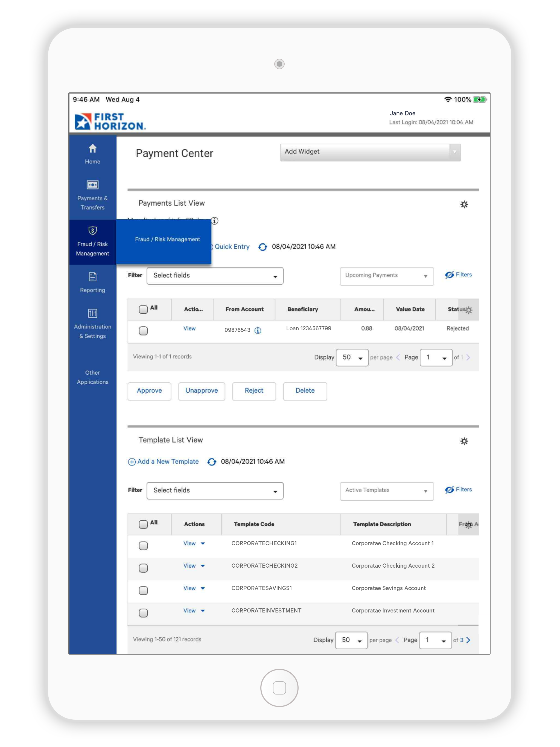Screen dimensions: 560x747
Task: Open payments table column settings gear
Action: click(468, 310)
